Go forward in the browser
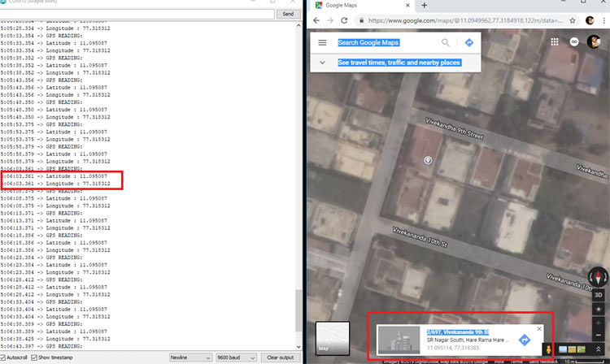The image size is (610, 364). click(x=330, y=20)
